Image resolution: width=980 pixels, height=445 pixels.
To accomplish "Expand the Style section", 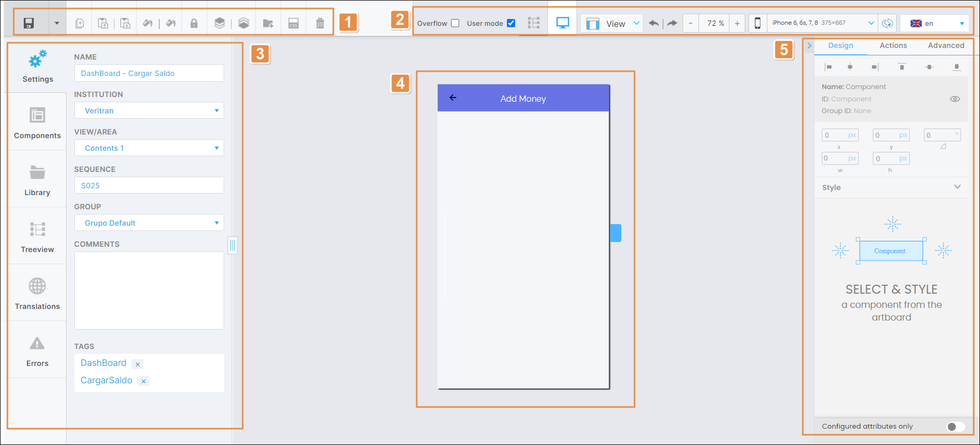I will 957,187.
